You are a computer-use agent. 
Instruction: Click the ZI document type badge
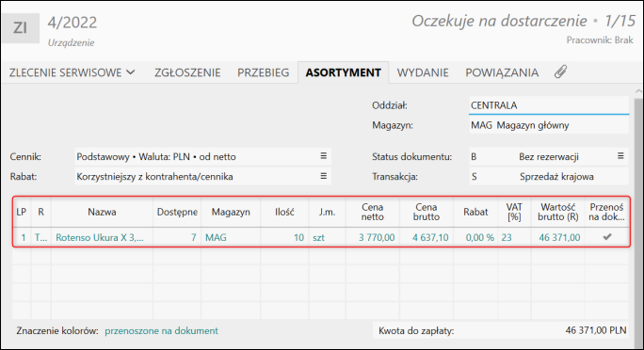tap(21, 28)
